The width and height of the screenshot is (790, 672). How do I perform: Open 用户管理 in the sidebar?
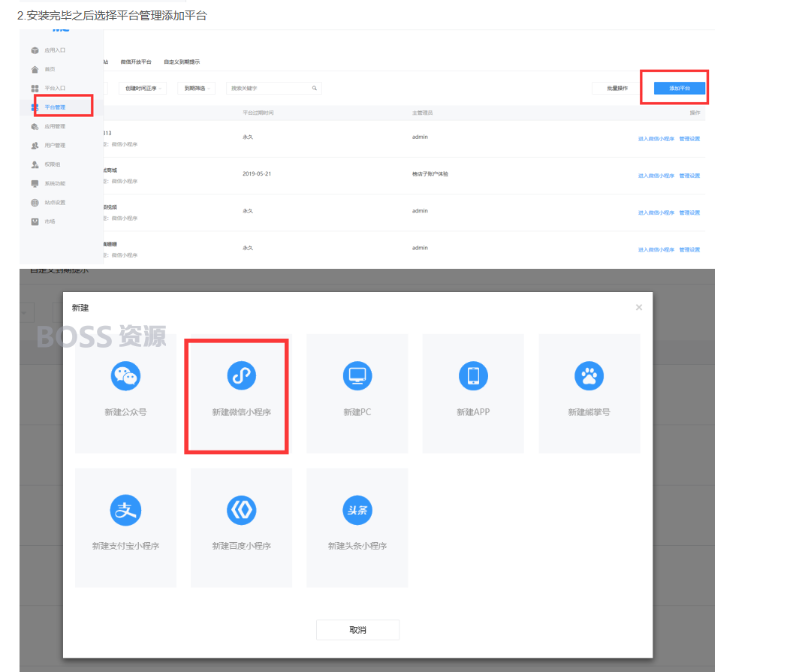click(x=48, y=146)
